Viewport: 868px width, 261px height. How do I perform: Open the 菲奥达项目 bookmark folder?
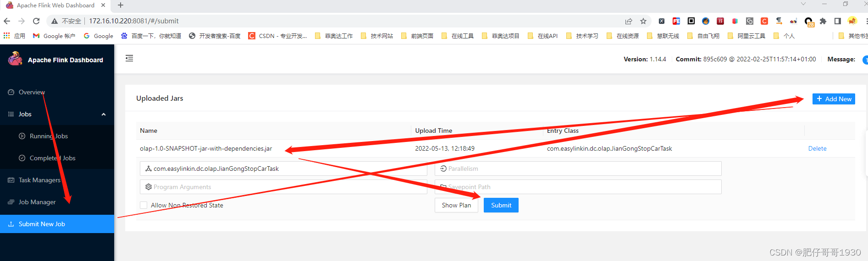pyautogui.click(x=501, y=36)
